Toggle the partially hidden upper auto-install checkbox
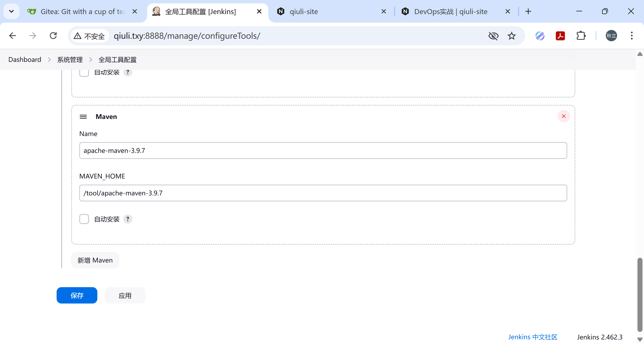 click(x=84, y=73)
